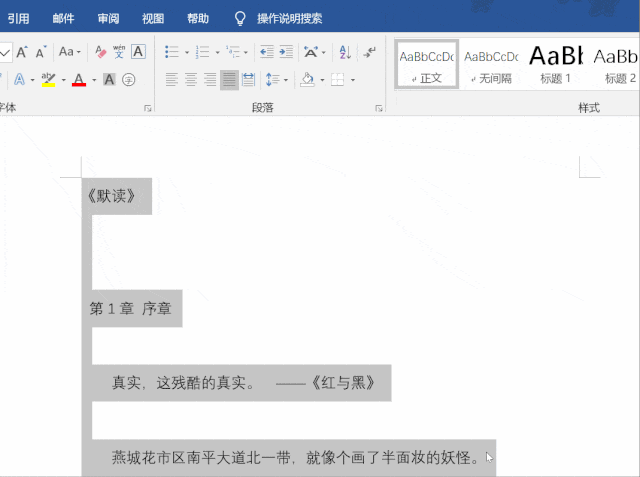Expand the Asian Layout dropdown arrow

[x=324, y=53]
